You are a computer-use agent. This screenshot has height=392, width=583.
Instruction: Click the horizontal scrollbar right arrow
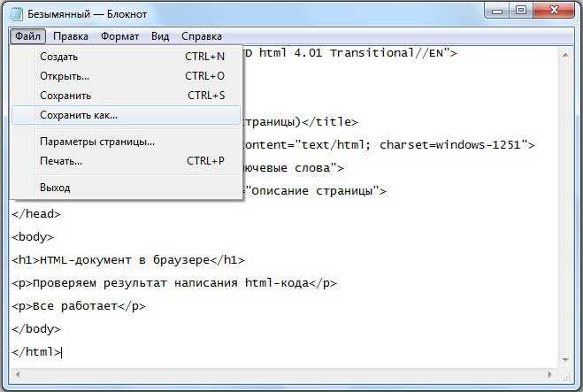pyautogui.click(x=549, y=374)
